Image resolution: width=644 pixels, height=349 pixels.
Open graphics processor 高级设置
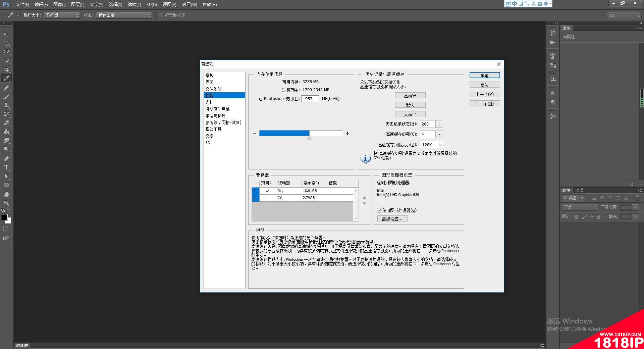(x=392, y=219)
